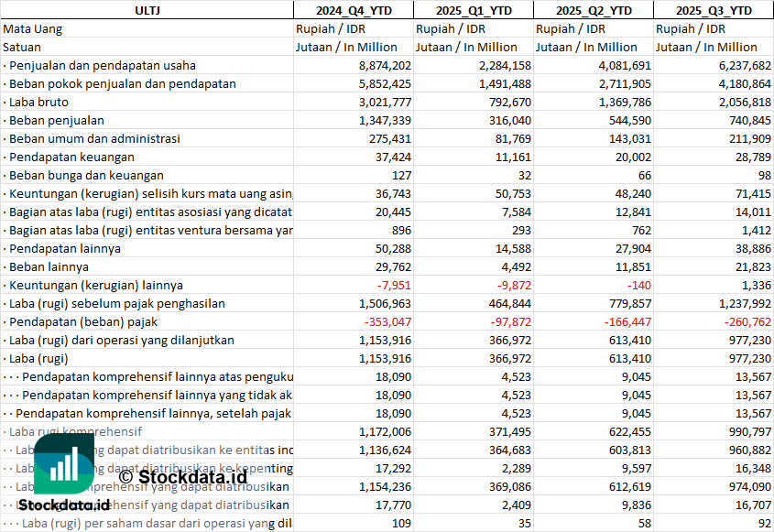Select value 974,090 cell
The image size is (774, 532).
[750, 486]
